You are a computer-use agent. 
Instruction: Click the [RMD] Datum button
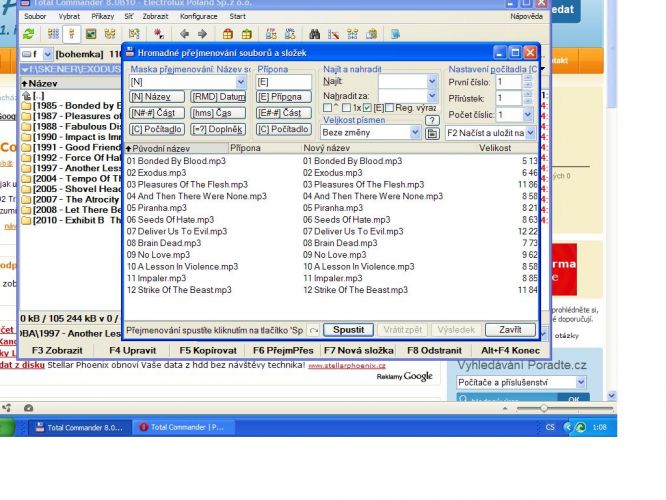[x=218, y=97]
